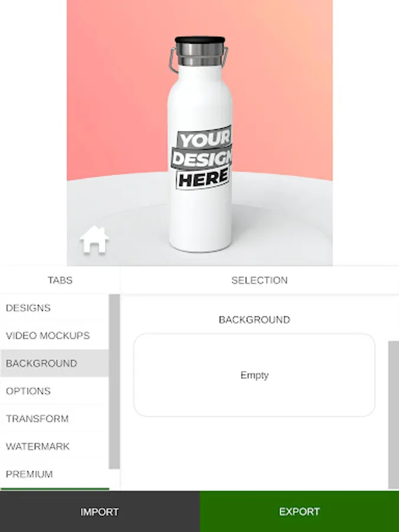Click the green EXPORT button
This screenshot has width=399, height=532.
pyautogui.click(x=300, y=512)
